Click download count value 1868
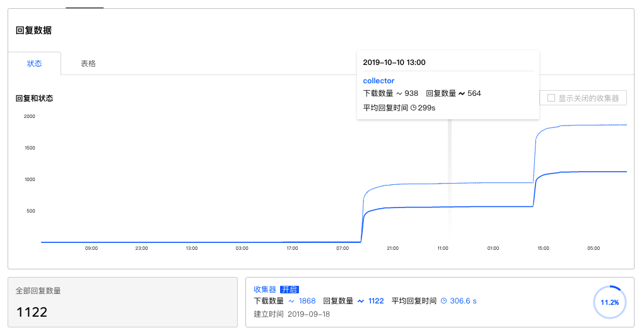644x335 pixels. (307, 301)
